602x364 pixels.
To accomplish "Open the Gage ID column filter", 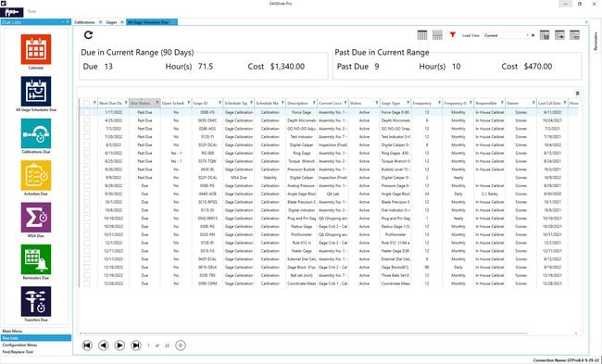I will coord(220,103).
